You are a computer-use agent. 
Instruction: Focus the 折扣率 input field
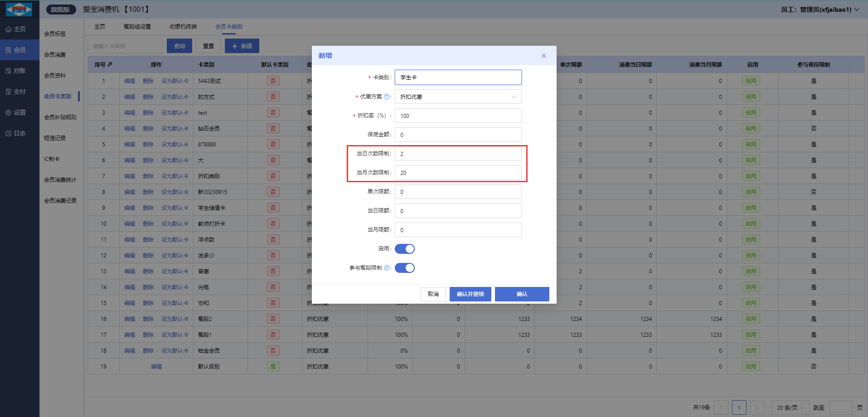458,116
